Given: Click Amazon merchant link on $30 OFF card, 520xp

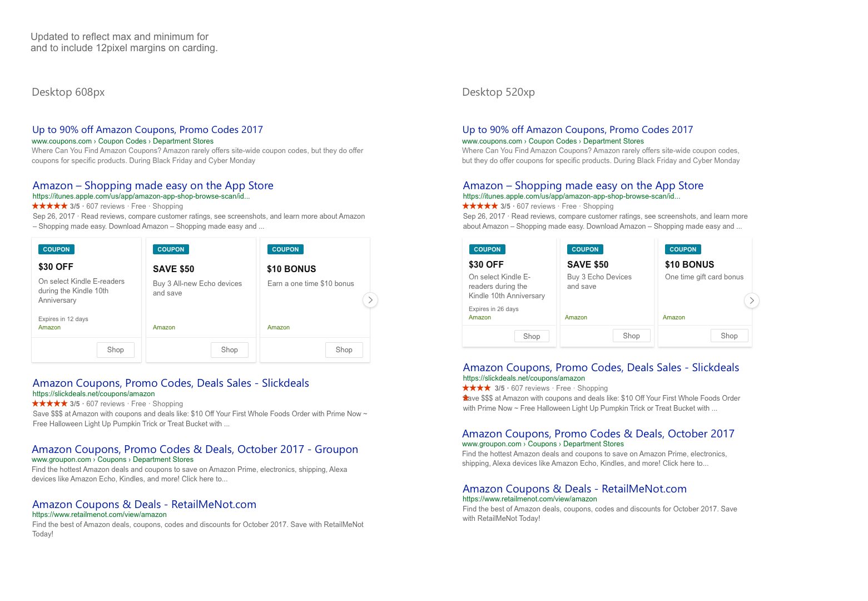Looking at the screenshot, I should [x=480, y=317].
